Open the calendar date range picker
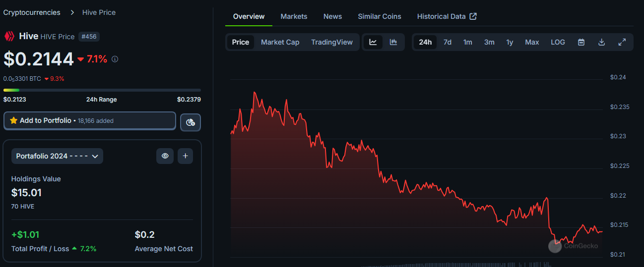The image size is (644, 267). click(581, 42)
